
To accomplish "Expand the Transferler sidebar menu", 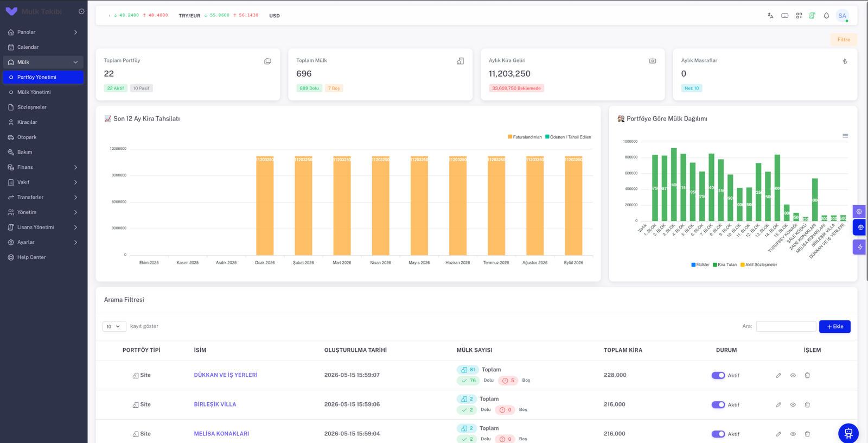I will [43, 197].
